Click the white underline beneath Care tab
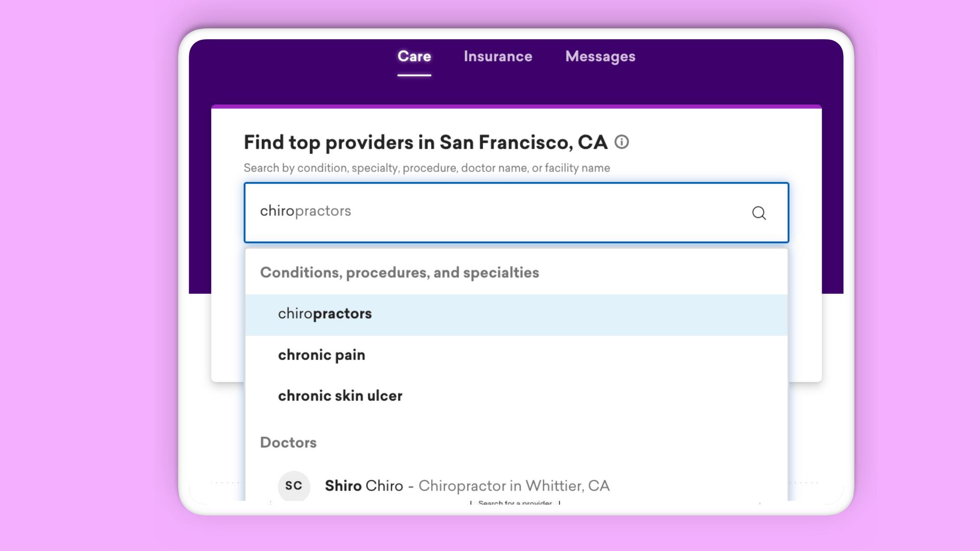 pyautogui.click(x=414, y=75)
